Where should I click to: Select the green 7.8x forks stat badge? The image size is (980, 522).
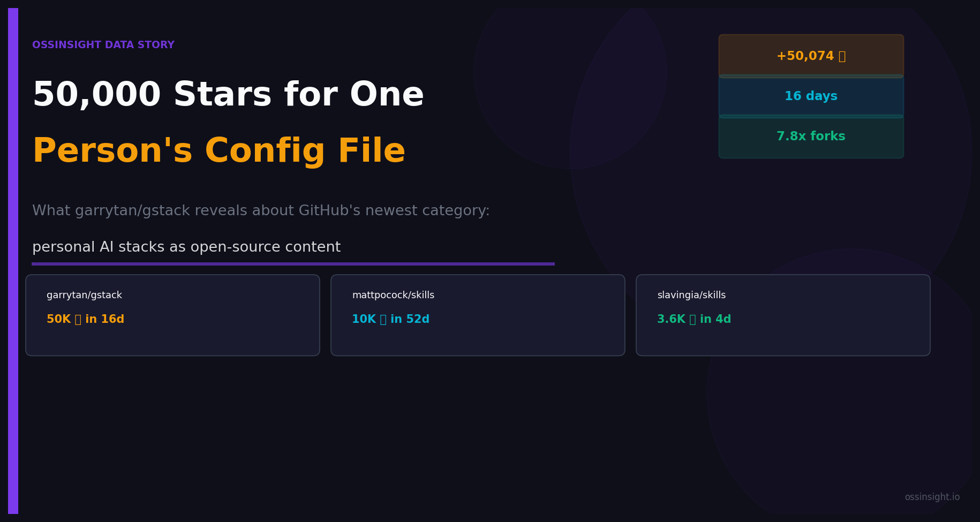tap(811, 136)
